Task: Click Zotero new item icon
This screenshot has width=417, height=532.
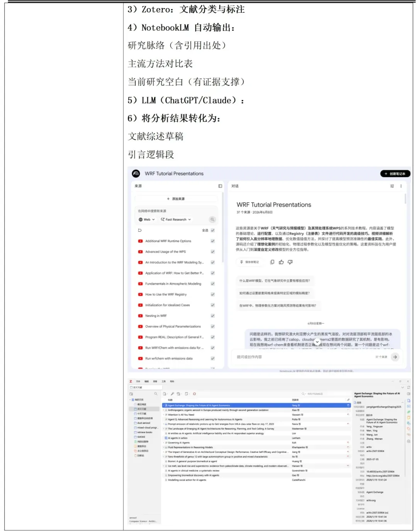Action: click(x=165, y=394)
